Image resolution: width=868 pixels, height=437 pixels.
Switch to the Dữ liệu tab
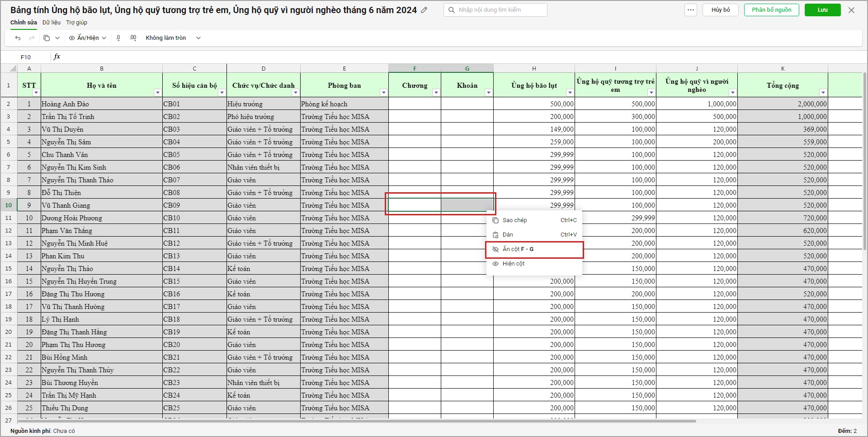click(x=51, y=23)
